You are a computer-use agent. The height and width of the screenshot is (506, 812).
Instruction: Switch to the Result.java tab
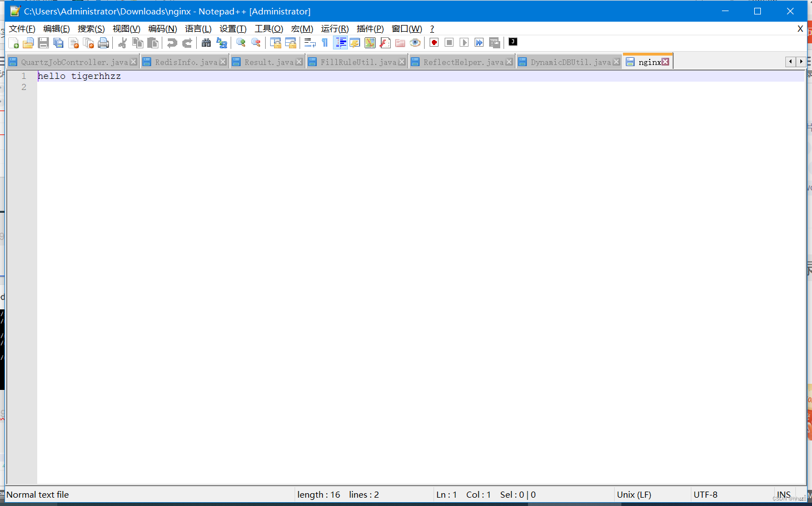coord(268,62)
